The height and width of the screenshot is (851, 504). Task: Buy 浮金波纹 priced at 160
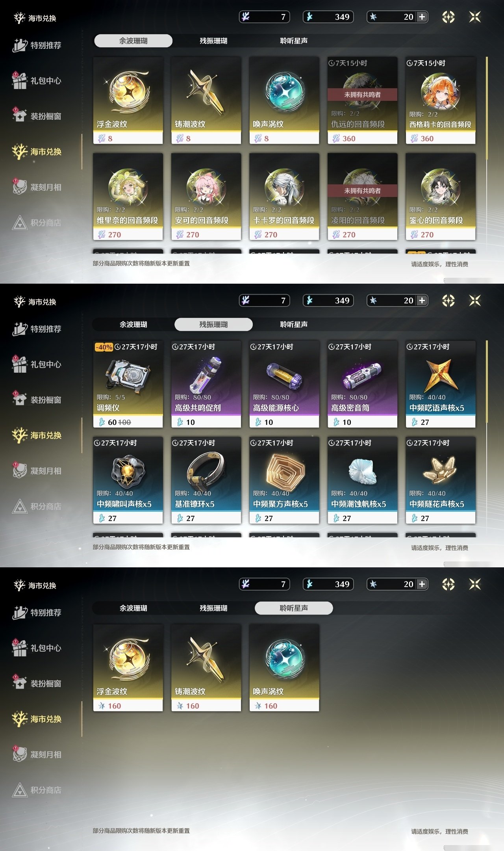pyautogui.click(x=128, y=668)
